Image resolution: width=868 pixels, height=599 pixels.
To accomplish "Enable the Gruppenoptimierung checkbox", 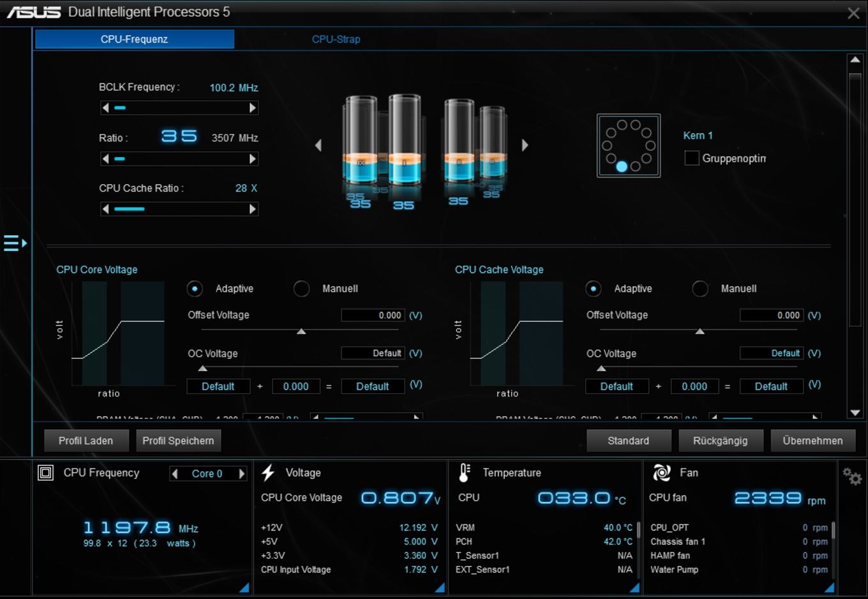I will [x=692, y=158].
